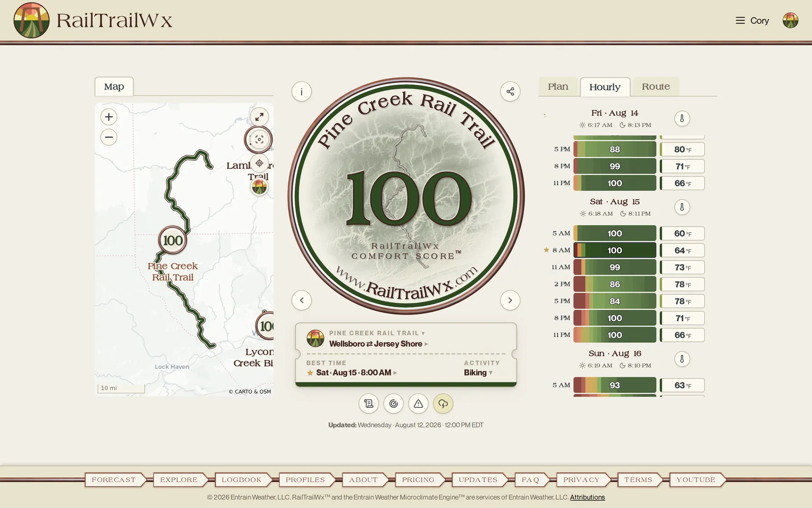The width and height of the screenshot is (812, 508).
Task: Toggle the thermometer for Sat Aug 15
Action: click(682, 207)
